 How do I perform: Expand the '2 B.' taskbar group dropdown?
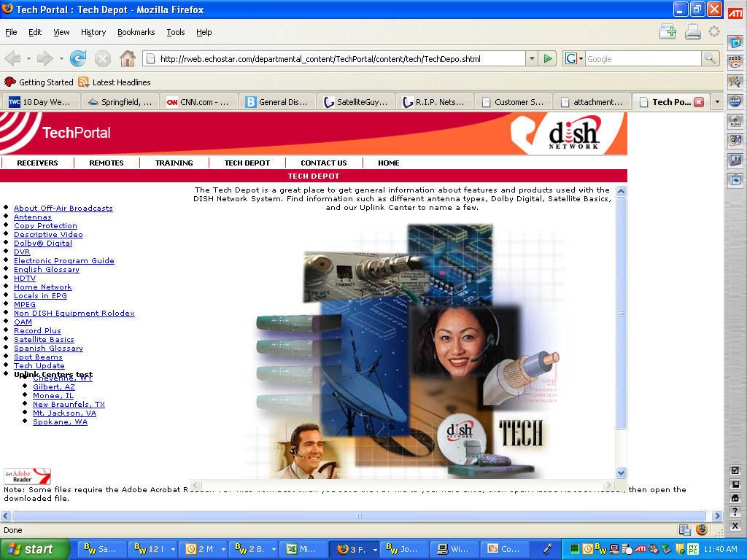point(274,549)
